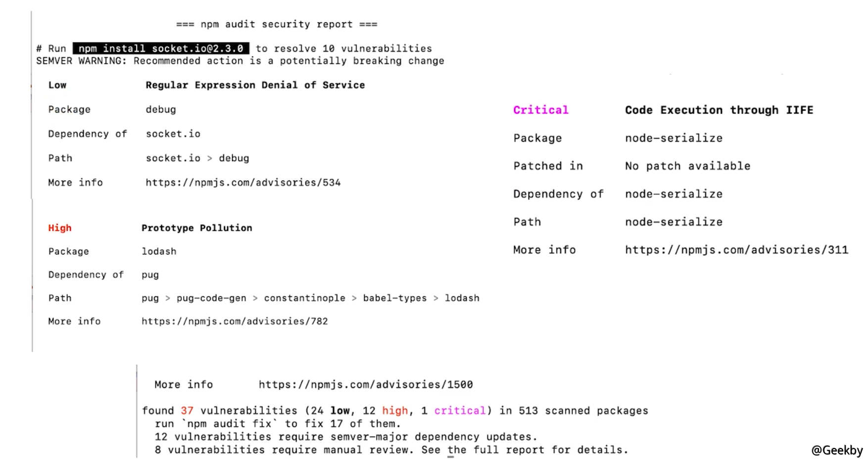Click the debug package name
This screenshot has width=868, height=462.
tap(161, 109)
